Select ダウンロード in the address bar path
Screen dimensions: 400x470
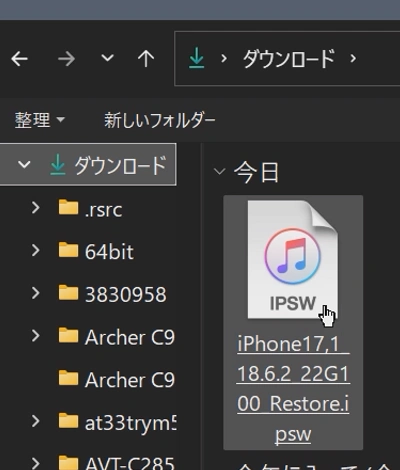[289, 59]
